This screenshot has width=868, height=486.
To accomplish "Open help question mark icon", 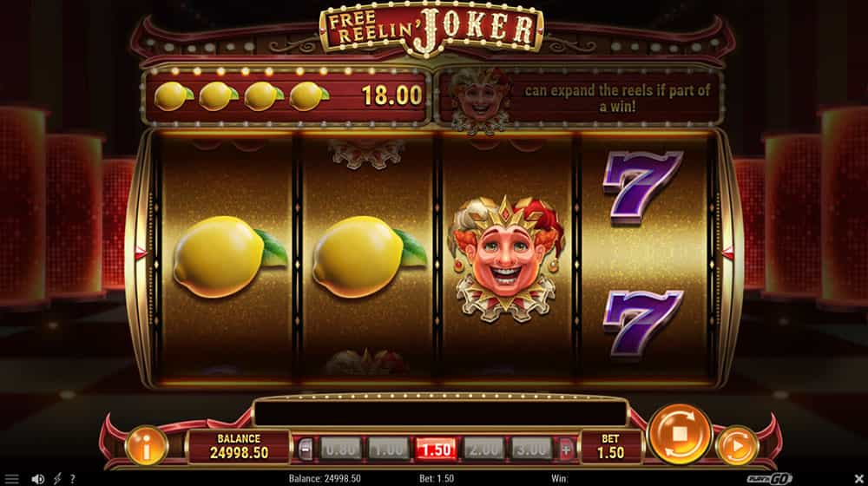I will click(73, 479).
